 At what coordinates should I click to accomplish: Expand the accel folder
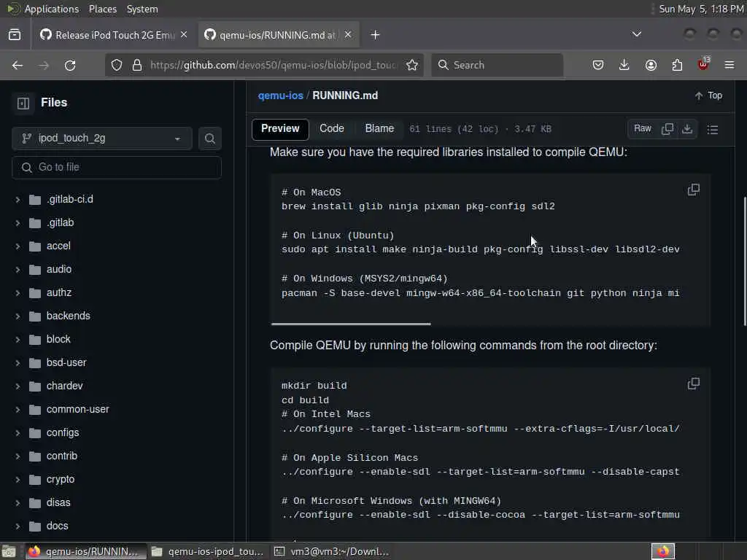tap(18, 246)
